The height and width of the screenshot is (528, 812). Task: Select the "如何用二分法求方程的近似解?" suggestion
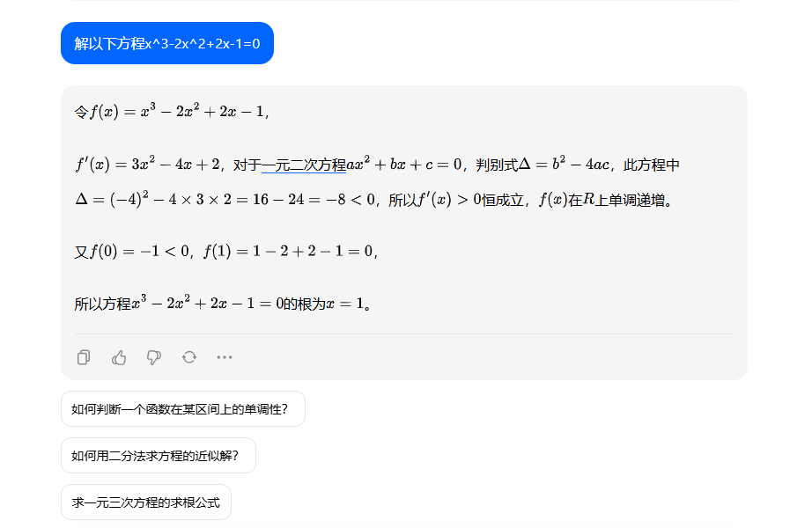pyautogui.click(x=159, y=455)
